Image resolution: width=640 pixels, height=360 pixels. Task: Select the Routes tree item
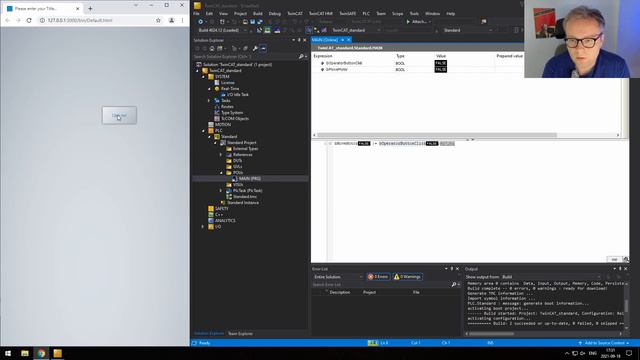227,107
